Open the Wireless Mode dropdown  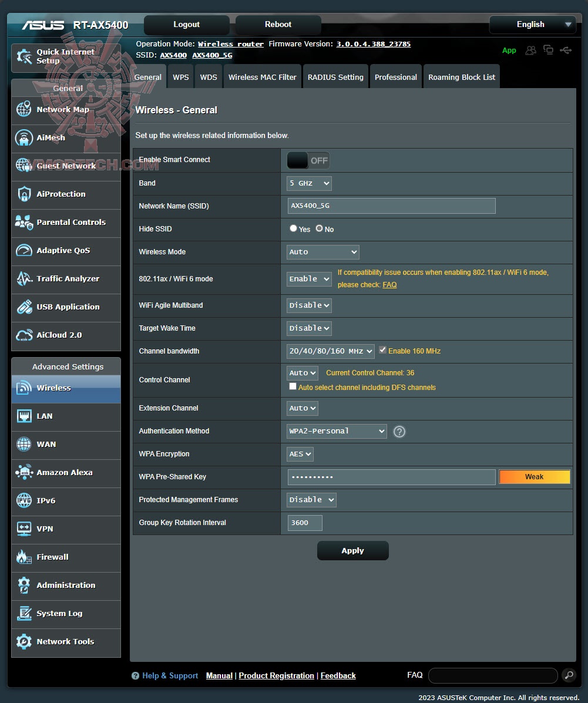(x=323, y=252)
